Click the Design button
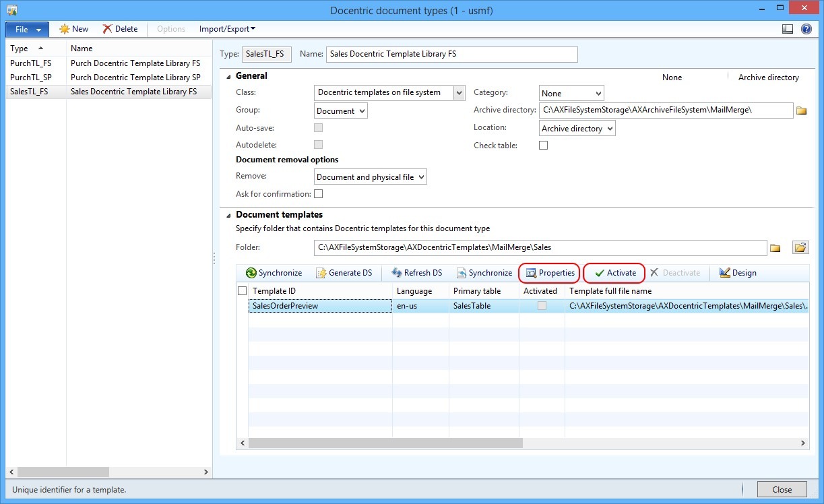The image size is (824, 504). click(x=737, y=273)
